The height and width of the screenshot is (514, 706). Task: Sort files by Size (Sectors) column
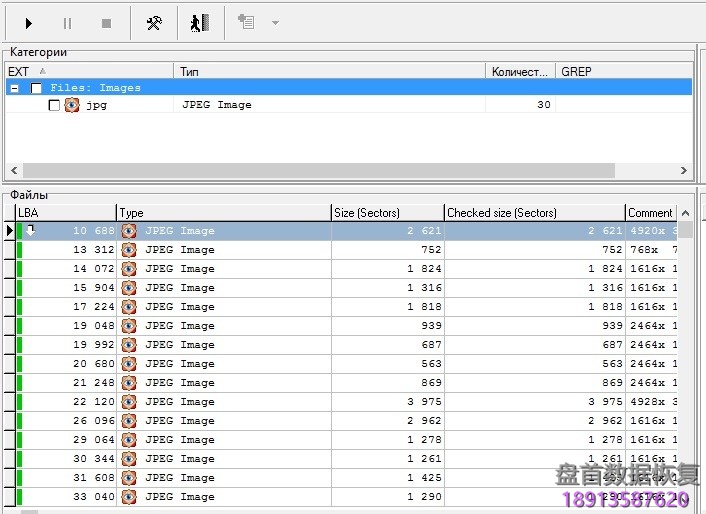click(x=388, y=212)
